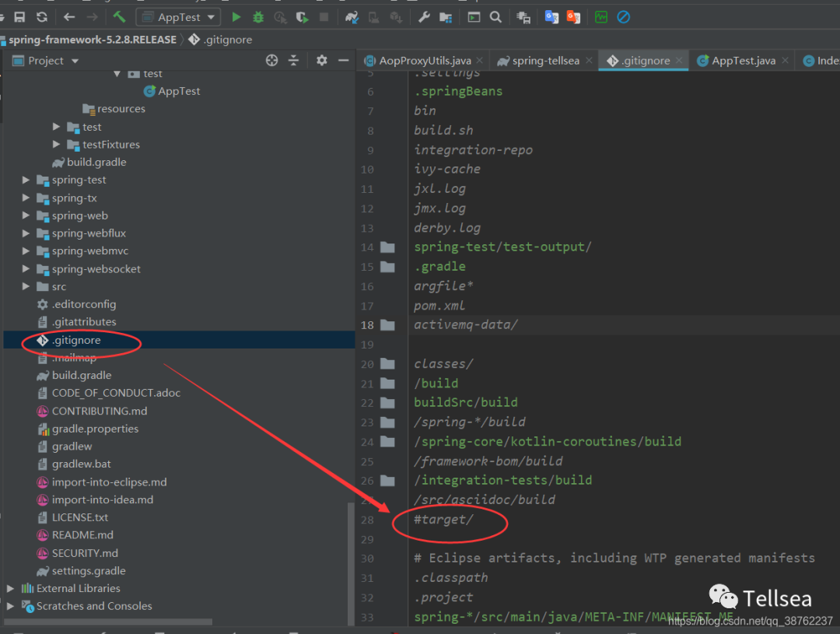Run the AppTest configuration
The width and height of the screenshot is (840, 634).
tap(236, 17)
